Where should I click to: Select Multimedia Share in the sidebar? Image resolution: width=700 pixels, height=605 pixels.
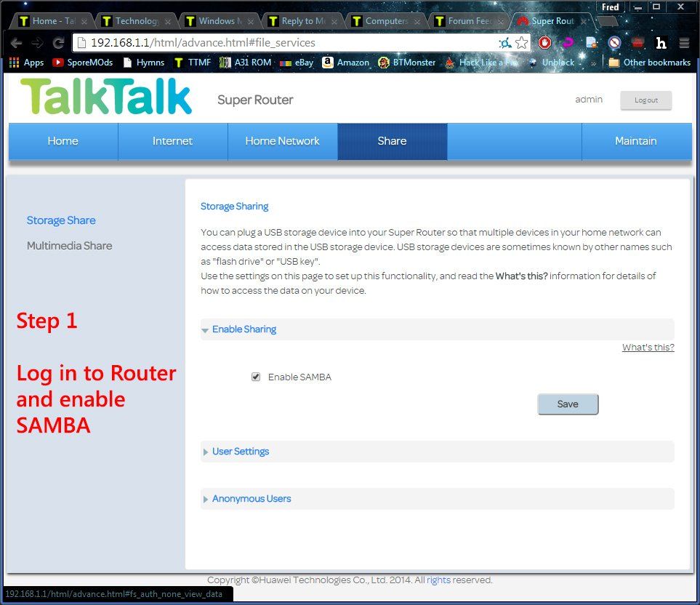tap(70, 246)
